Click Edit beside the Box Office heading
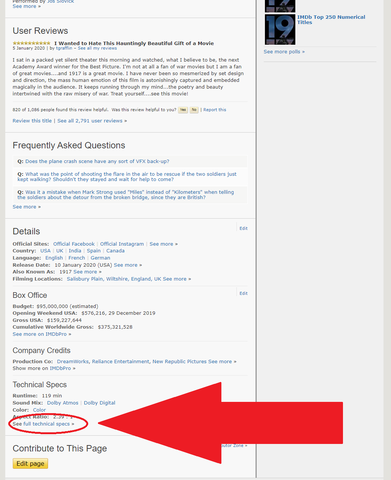The height and width of the screenshot is (480, 391). tap(243, 293)
